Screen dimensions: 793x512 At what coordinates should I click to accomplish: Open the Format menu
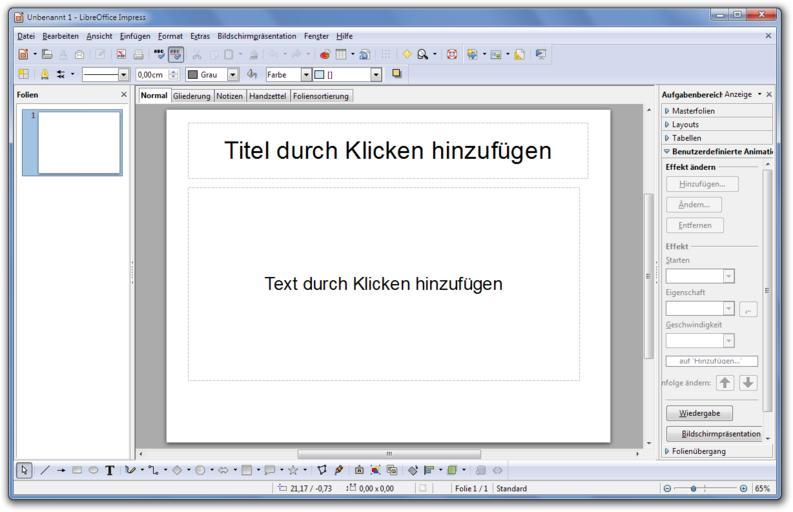coord(168,36)
